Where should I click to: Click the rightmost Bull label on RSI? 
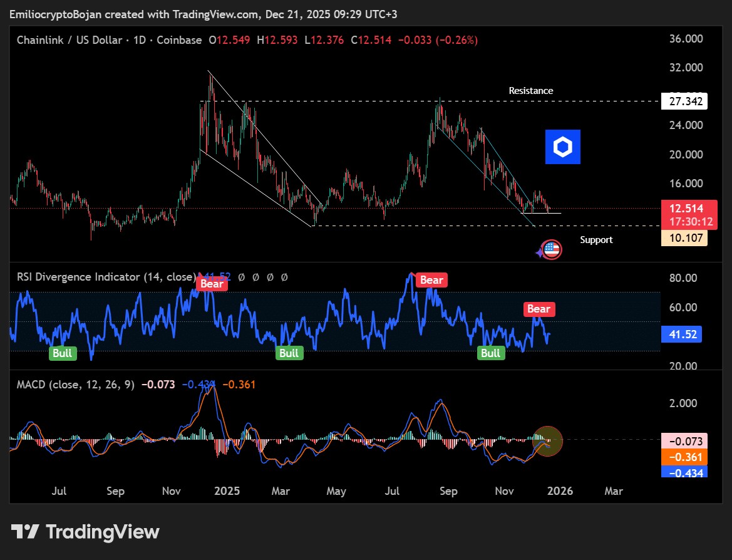tap(490, 353)
